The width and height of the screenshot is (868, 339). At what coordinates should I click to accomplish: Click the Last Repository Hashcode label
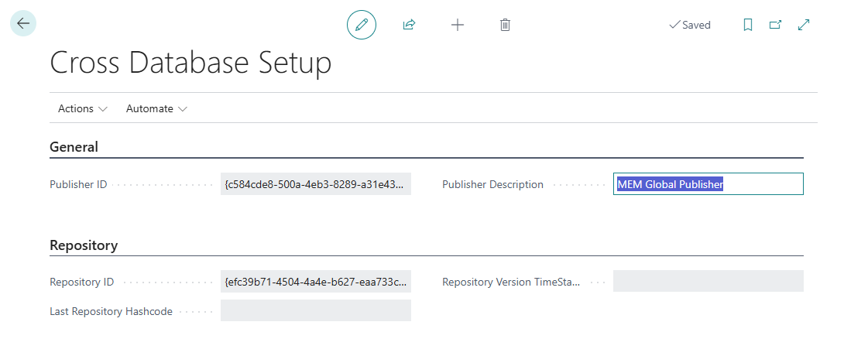[111, 312]
